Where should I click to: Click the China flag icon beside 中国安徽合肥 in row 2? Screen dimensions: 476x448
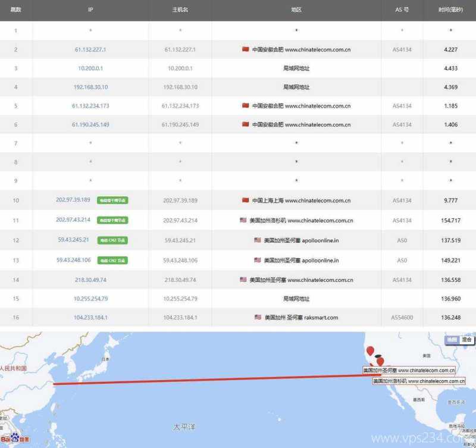tap(245, 49)
